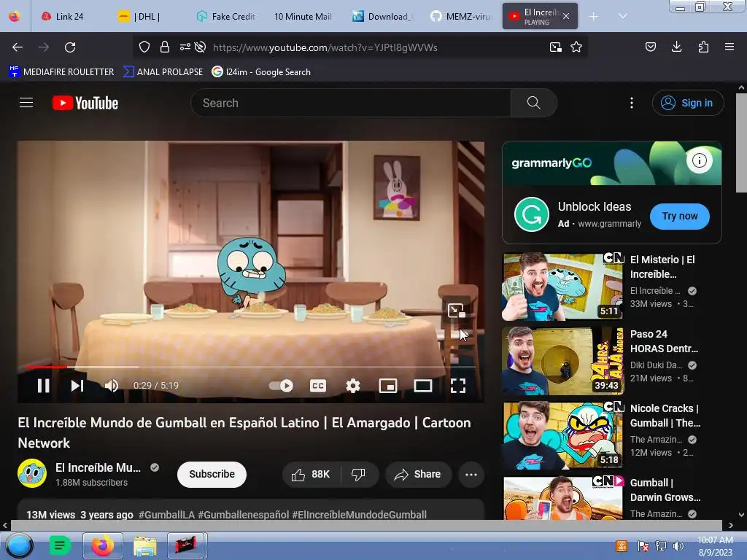Open Paso 24 HORAS video thumbnail
Image resolution: width=747 pixels, height=560 pixels.
(563, 361)
